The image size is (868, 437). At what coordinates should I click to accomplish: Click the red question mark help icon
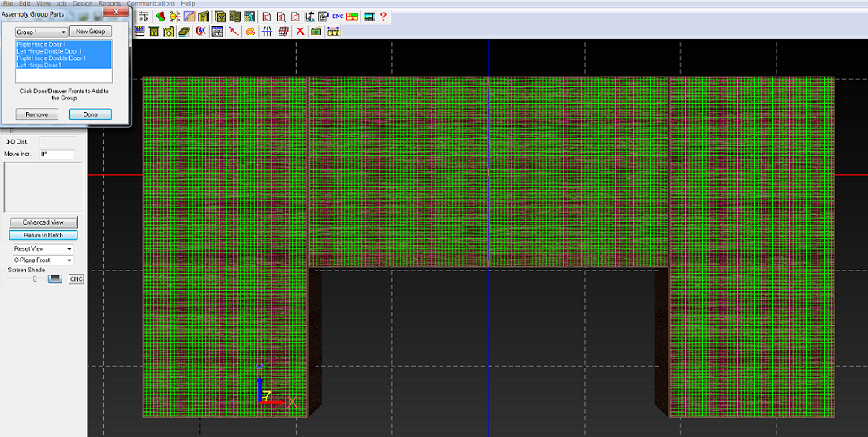pos(383,17)
